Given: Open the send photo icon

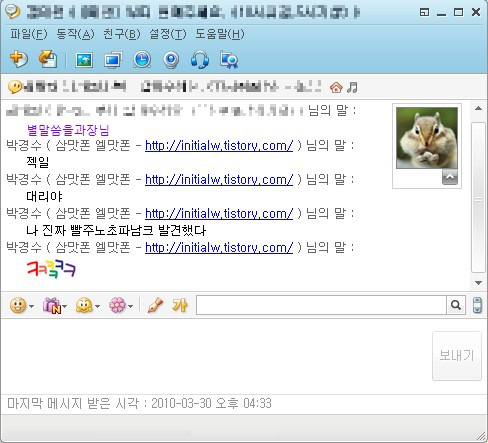Looking at the screenshot, I should click(84, 60).
